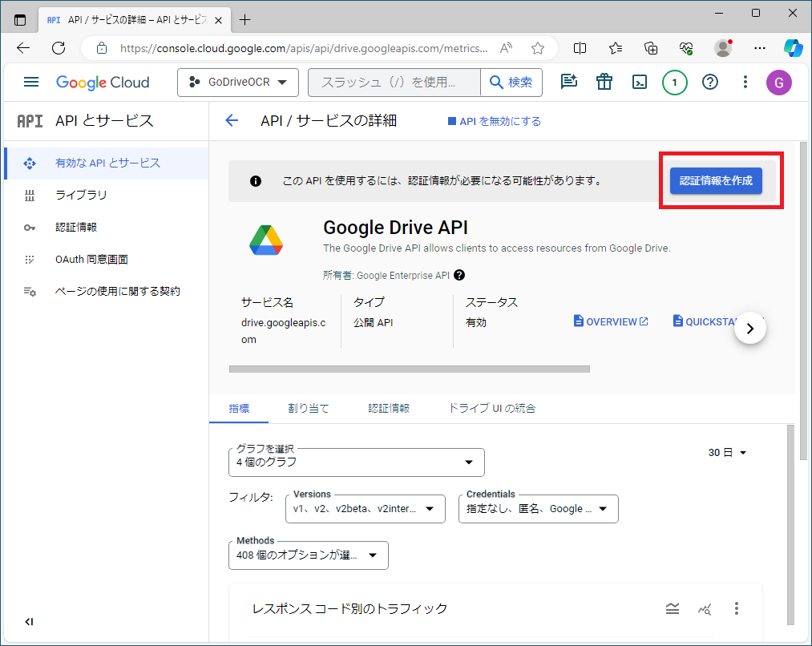The width and height of the screenshot is (812, 646).
Task: Open the Gemini chat assistant icon
Action: tap(568, 82)
